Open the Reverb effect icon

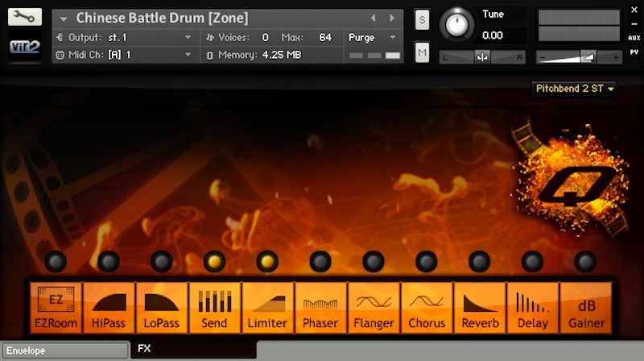tap(480, 308)
